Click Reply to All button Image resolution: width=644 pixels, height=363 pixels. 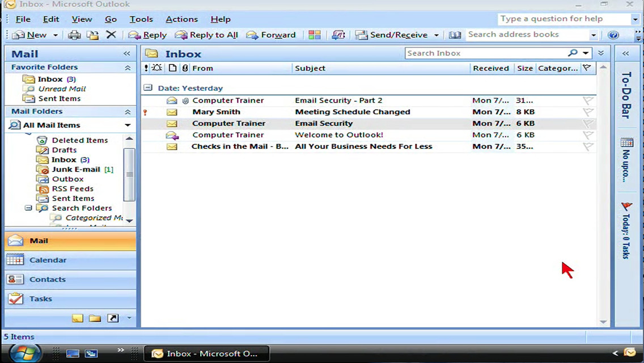(x=206, y=35)
